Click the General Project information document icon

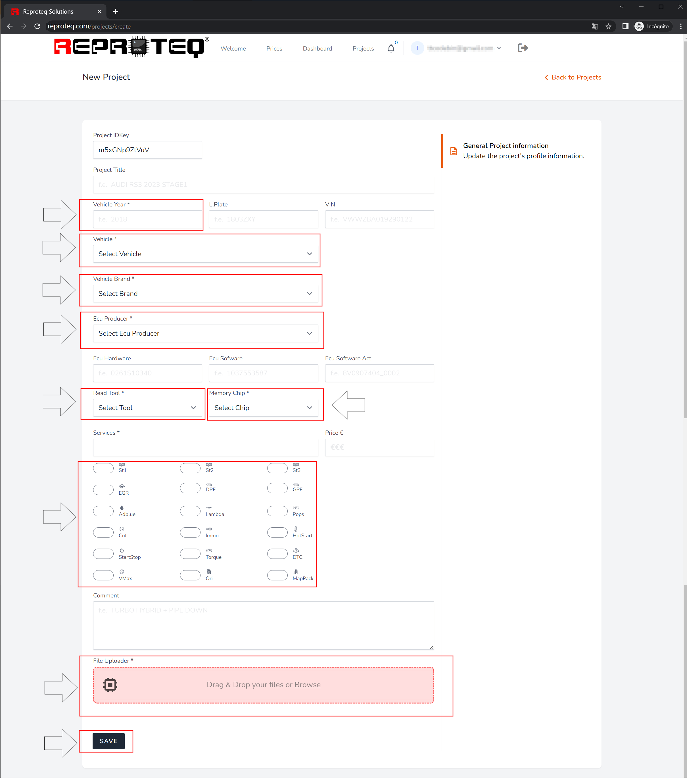454,151
